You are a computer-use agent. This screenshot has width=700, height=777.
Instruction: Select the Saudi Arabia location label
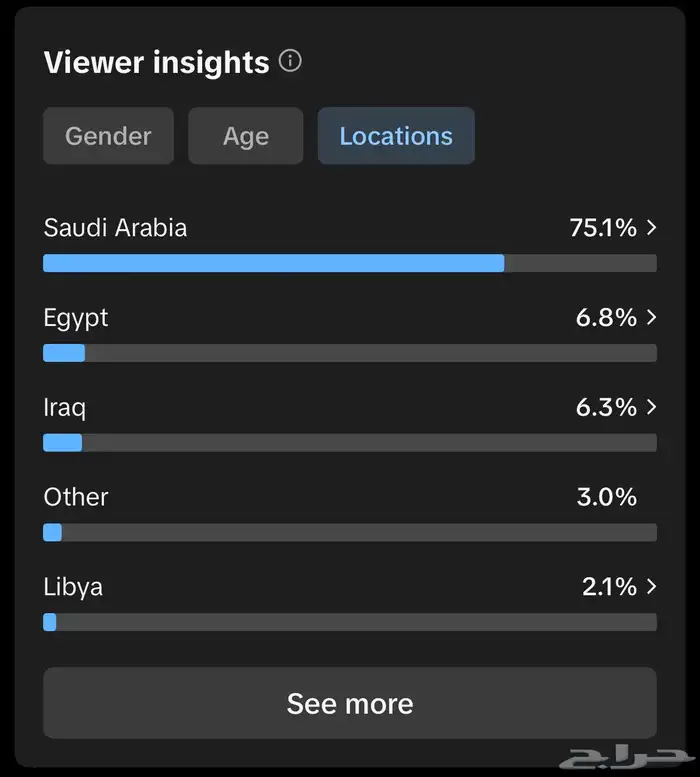[x=115, y=228]
